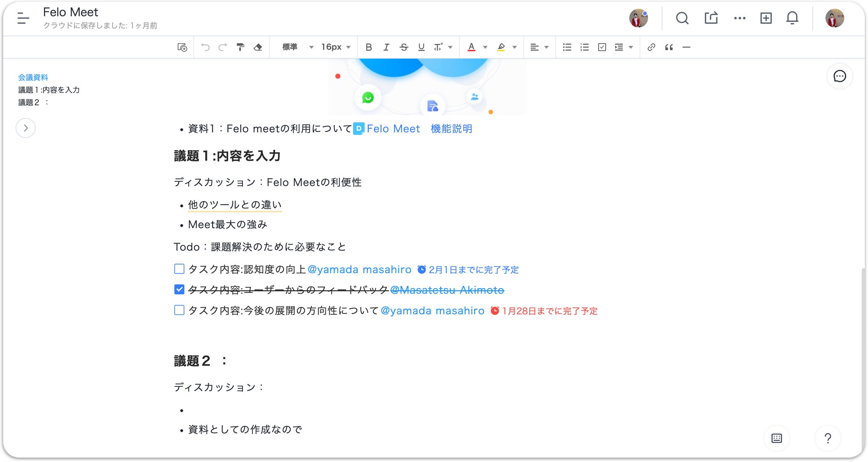Open the notifications bell
The height and width of the screenshot is (462, 868).
pyautogui.click(x=792, y=18)
